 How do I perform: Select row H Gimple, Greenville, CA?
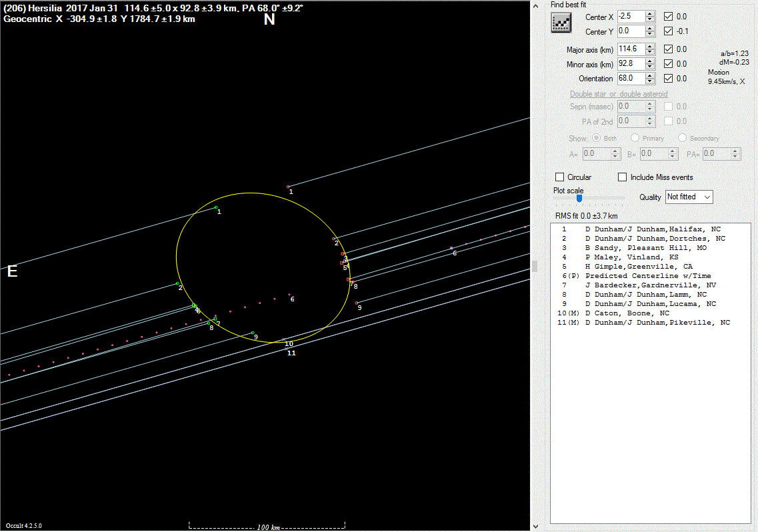[650, 267]
